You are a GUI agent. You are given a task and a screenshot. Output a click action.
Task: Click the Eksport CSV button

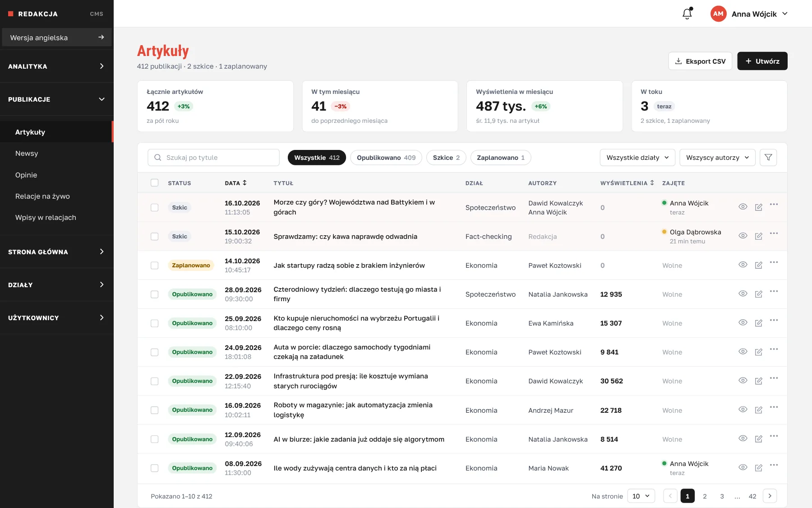coord(700,61)
